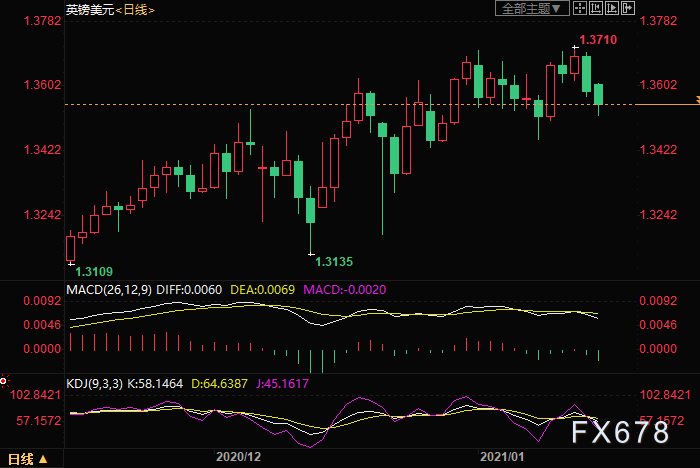700x468 pixels.
Task: Click the 1.3135 low price marker
Action: 334,262
